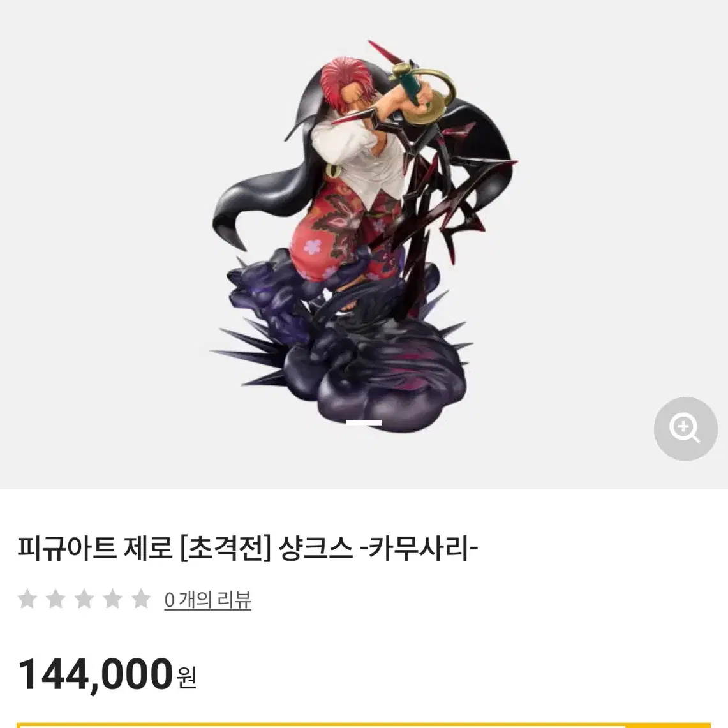Viewport: 728px width, 728px height.
Task: Select the third rating star
Action: pyautogui.click(x=84, y=599)
